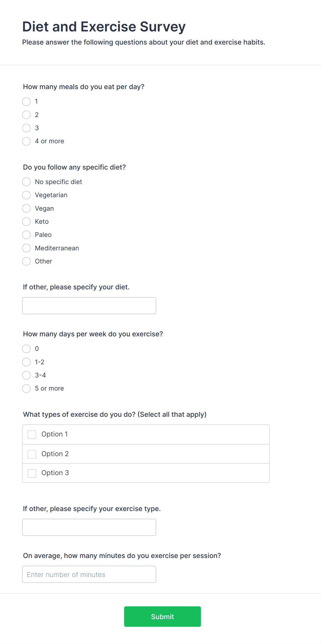Screen dimensions: 321x644
Task: Check the Option 1 exercise checkbox
Action: [x=32, y=434]
